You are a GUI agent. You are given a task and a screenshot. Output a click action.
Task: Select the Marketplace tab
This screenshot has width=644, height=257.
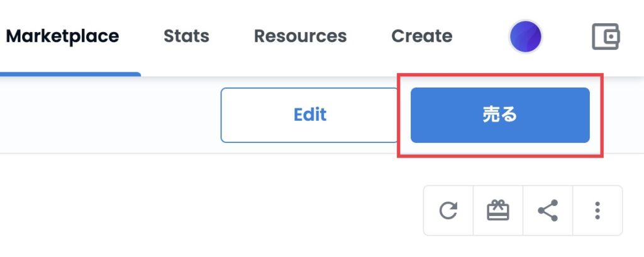[x=62, y=36]
